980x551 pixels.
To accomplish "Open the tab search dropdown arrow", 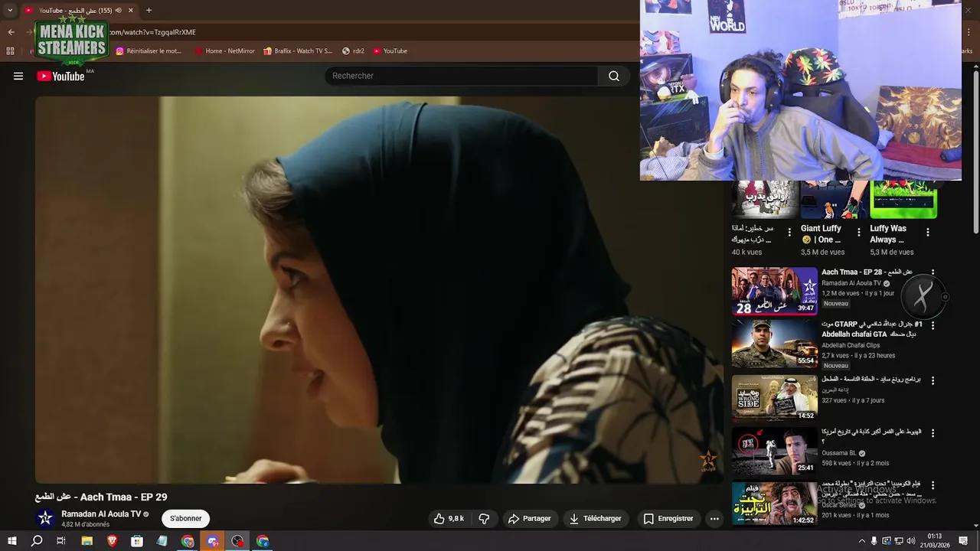I will (10, 10).
